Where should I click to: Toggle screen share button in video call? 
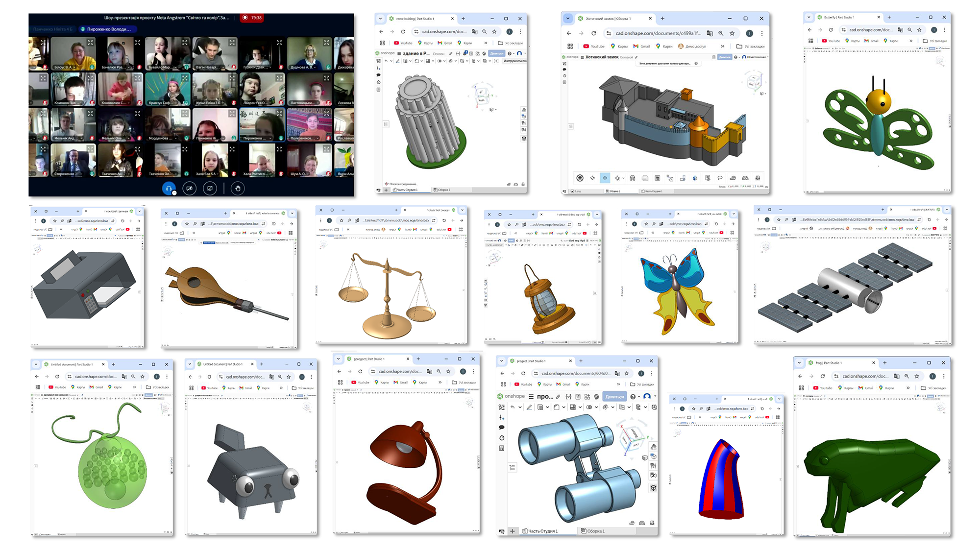pyautogui.click(x=210, y=189)
